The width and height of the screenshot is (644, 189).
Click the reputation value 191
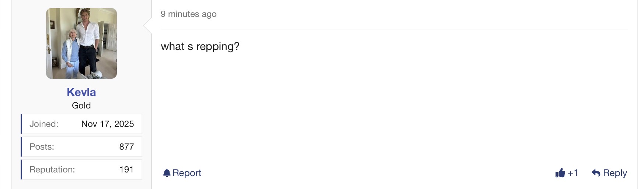[x=126, y=170]
